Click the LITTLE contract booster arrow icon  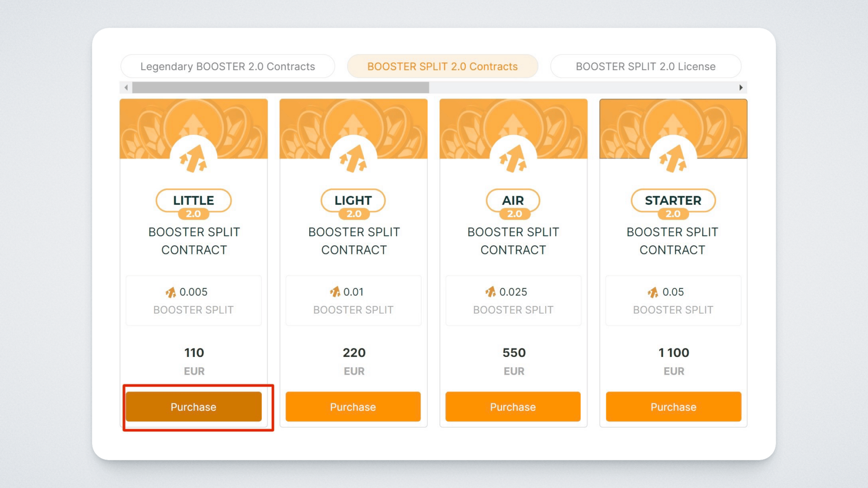click(x=193, y=158)
